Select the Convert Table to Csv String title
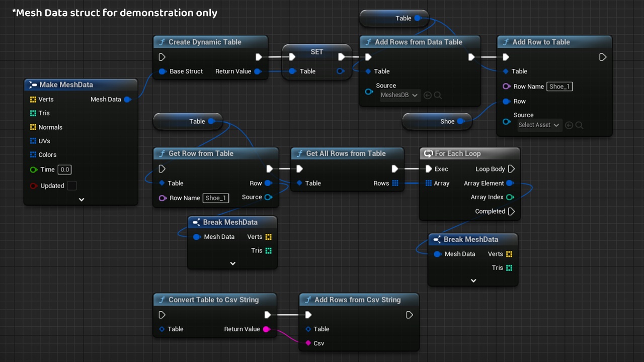Viewport: 644px width, 362px height. (213, 300)
